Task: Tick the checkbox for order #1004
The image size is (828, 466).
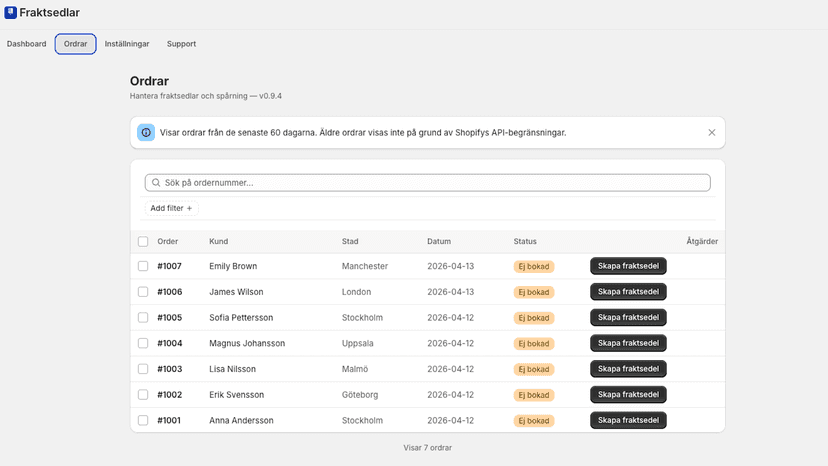Action: point(143,343)
